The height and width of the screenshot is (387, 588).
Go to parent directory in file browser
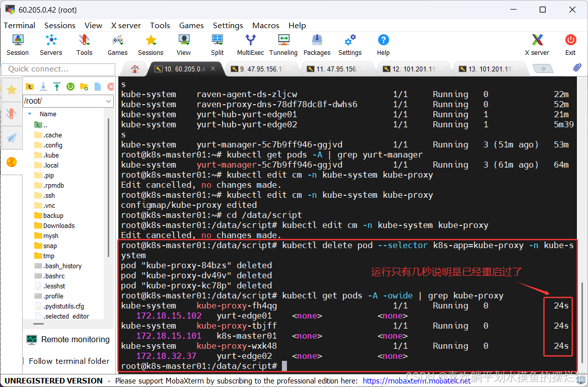click(30, 87)
